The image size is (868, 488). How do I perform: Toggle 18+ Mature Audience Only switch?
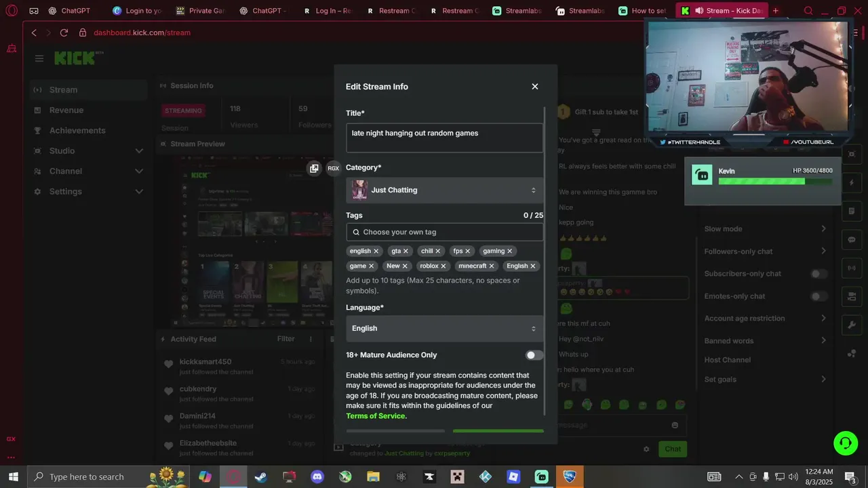[x=534, y=355]
